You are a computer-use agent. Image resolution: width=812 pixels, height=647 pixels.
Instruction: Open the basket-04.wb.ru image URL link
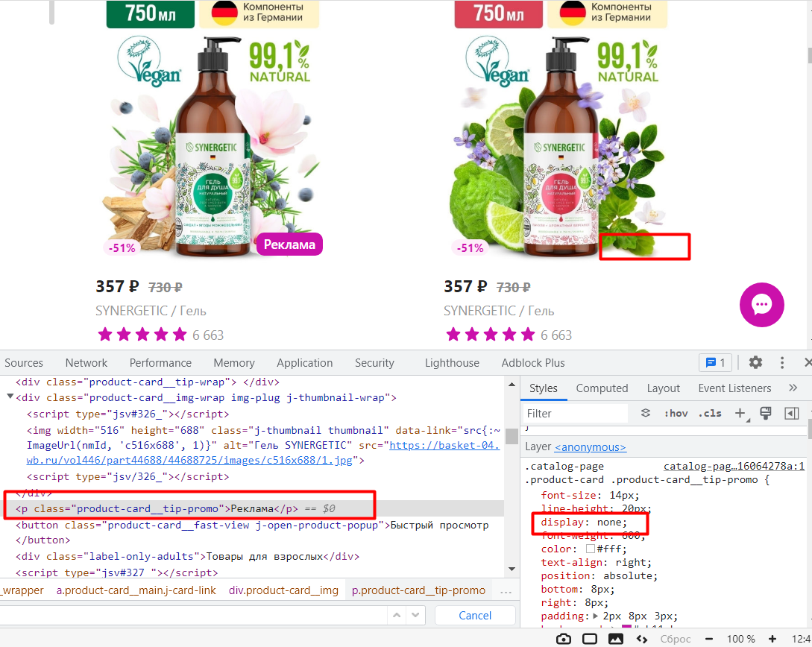click(x=263, y=452)
